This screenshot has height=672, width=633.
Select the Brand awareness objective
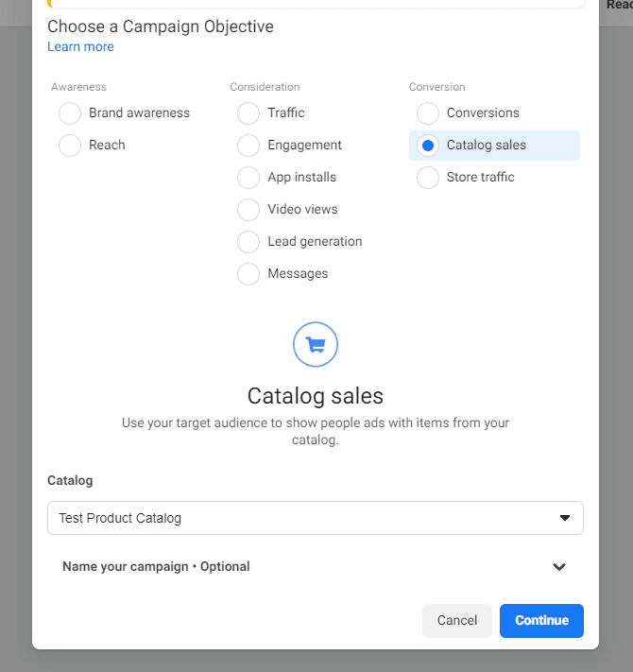click(70, 113)
